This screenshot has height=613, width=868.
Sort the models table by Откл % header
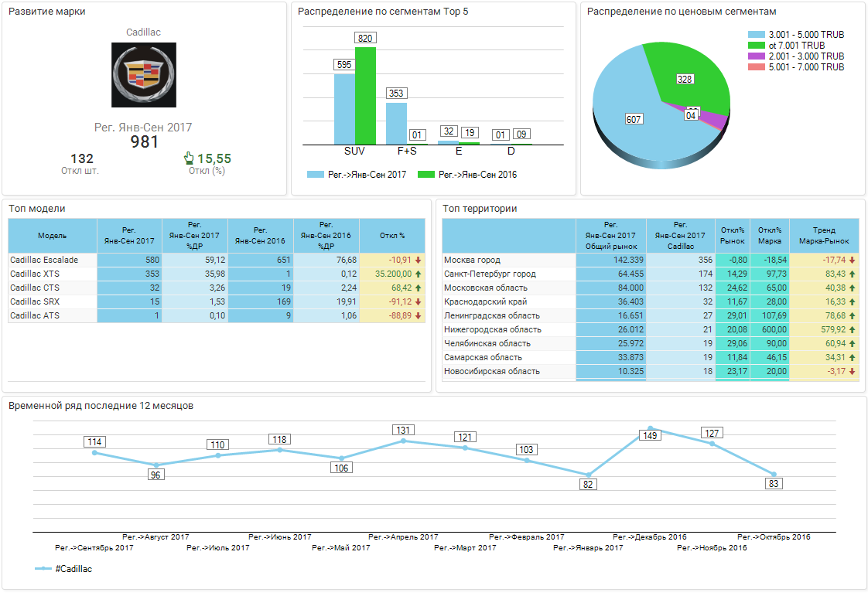pyautogui.click(x=392, y=236)
